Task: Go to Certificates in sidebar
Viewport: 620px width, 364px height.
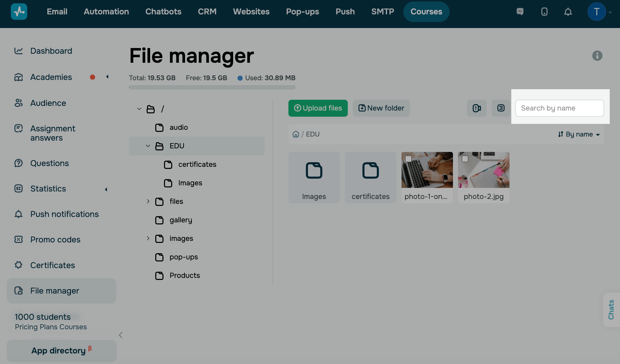Action: click(52, 265)
